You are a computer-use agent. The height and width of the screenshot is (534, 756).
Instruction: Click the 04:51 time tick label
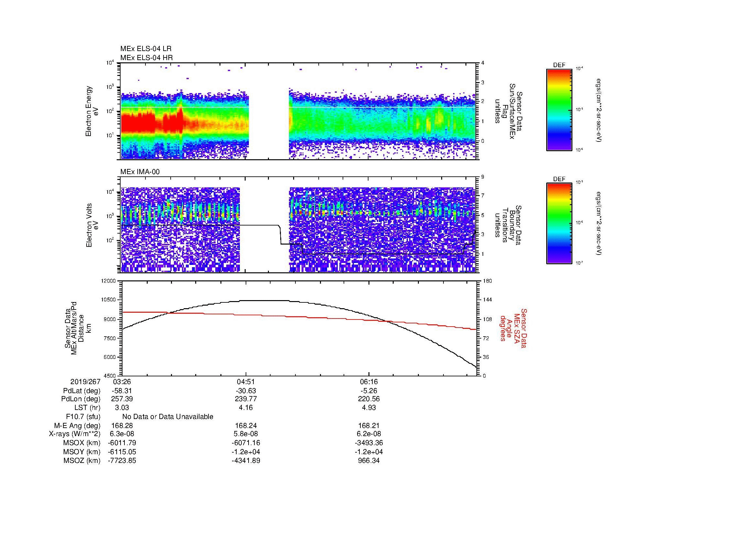pos(246,382)
